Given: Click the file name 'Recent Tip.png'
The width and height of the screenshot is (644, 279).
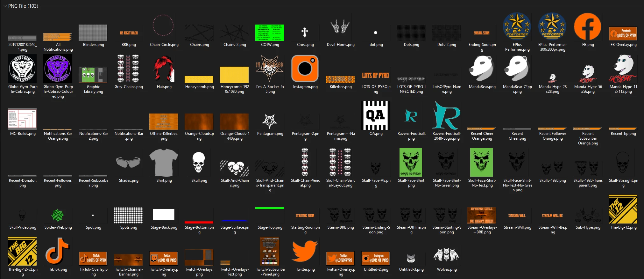Looking at the screenshot, I should pos(623,134).
